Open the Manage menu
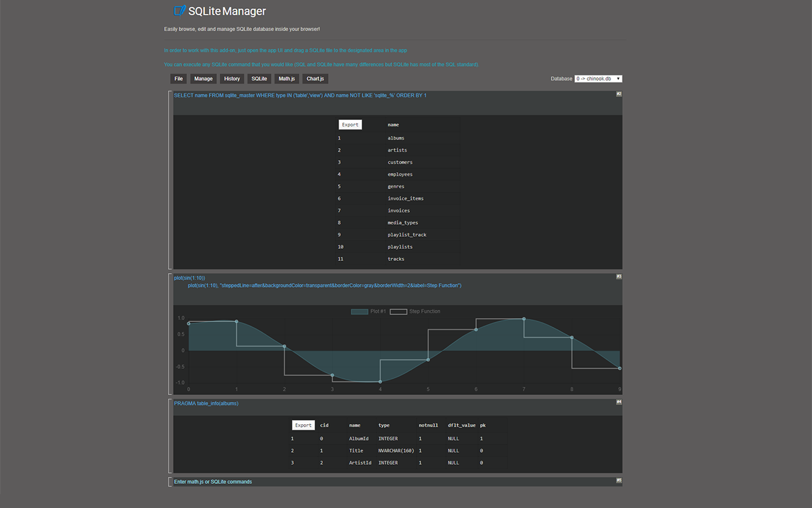The image size is (812, 508). point(203,79)
